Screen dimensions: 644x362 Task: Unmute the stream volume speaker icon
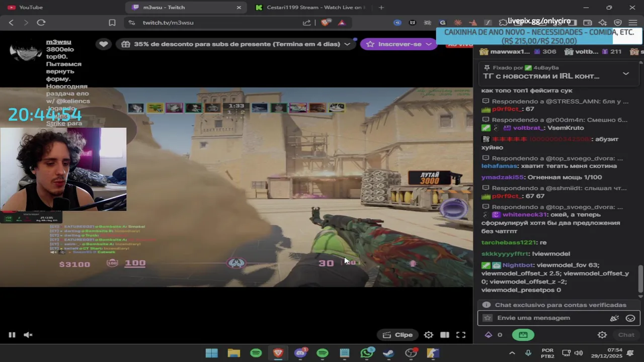[x=28, y=335]
